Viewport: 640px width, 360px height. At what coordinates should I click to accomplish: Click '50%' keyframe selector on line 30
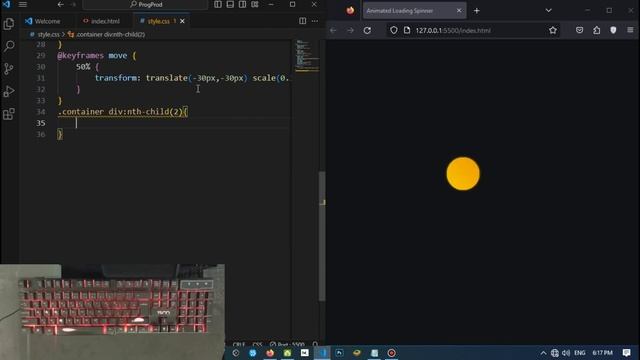83,67
